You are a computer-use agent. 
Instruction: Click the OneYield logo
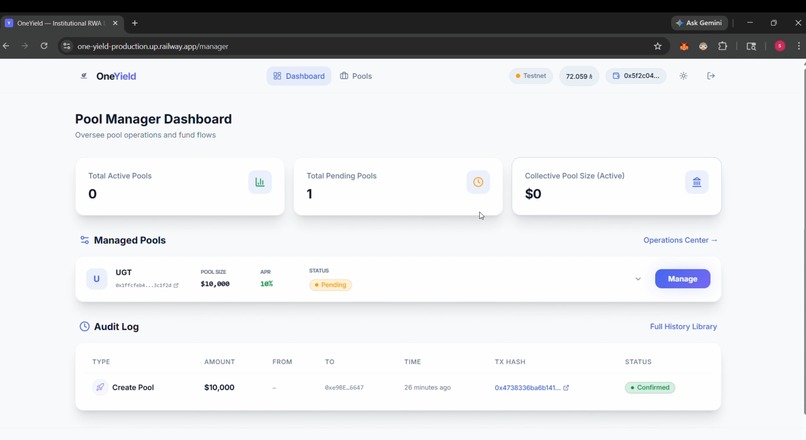[x=108, y=76]
